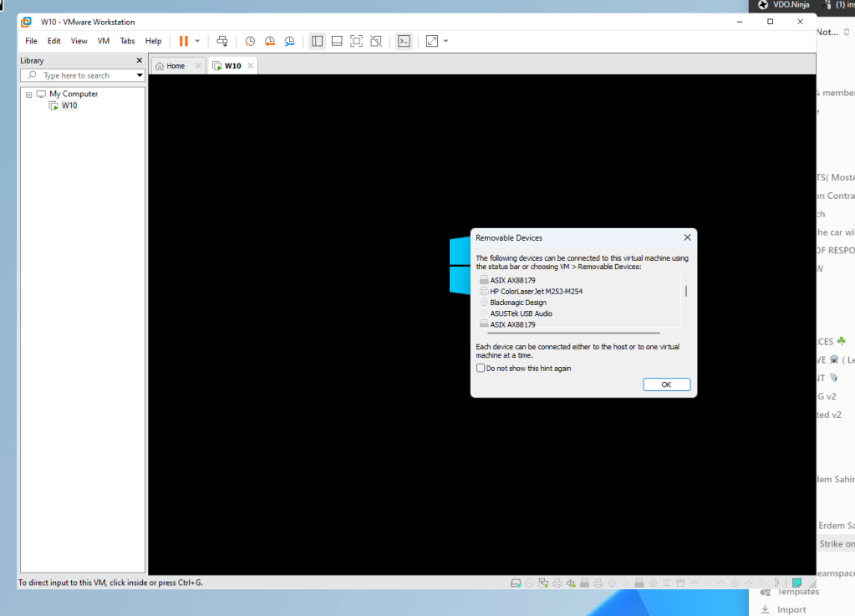Select My Computer in the library
This screenshot has height=616, width=855.
click(x=73, y=94)
